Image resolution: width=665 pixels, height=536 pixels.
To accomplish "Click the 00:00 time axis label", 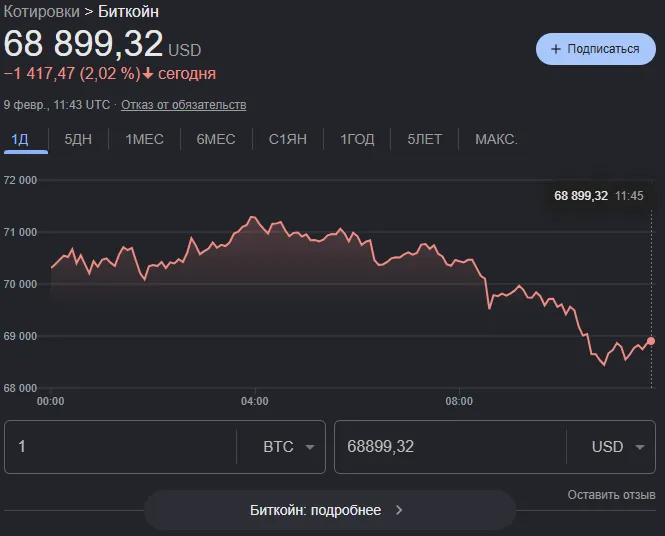I will [50, 401].
